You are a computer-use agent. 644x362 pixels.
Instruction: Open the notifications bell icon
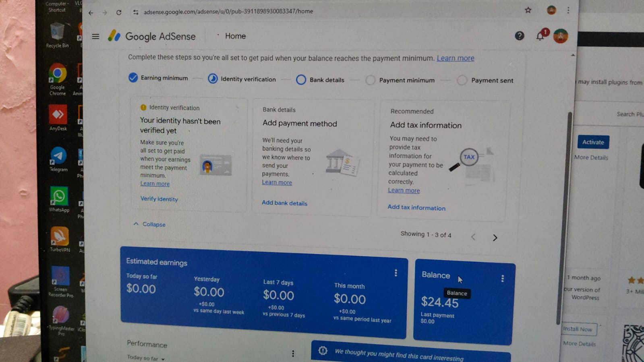click(540, 36)
